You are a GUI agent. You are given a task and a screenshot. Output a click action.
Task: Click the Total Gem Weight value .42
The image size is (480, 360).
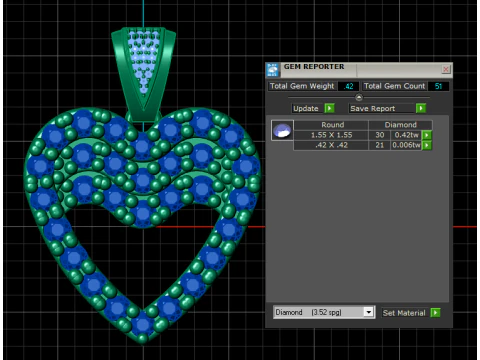pos(348,86)
